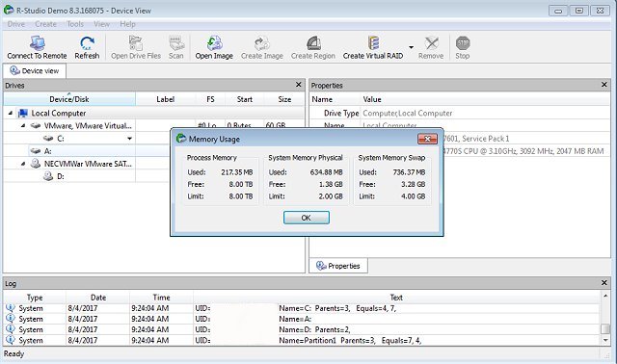
Task: Close the Log panel
Action: [604, 283]
